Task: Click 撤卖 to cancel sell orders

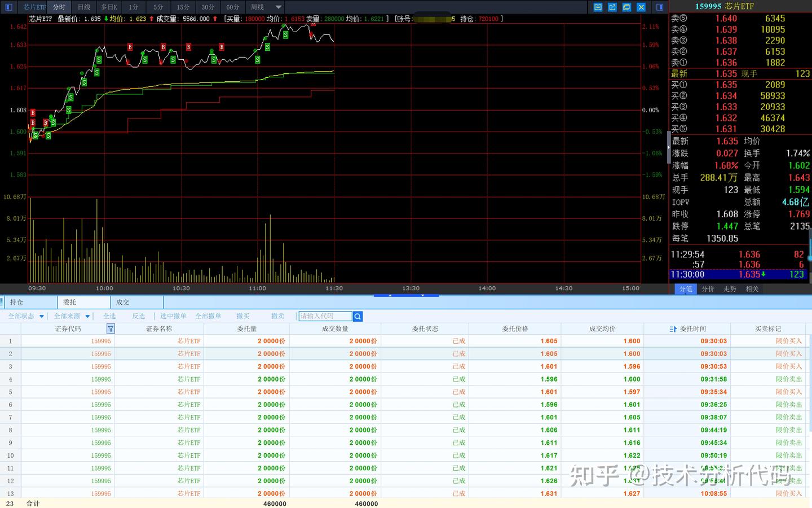Action: (278, 316)
